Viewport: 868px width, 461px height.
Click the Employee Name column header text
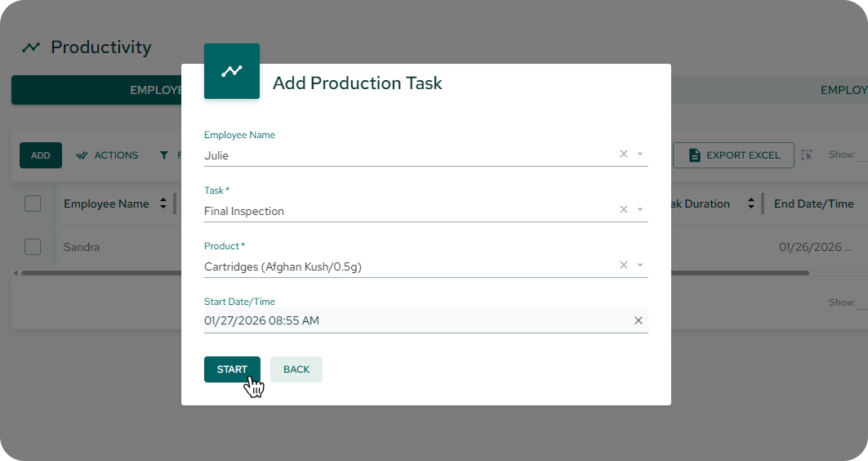106,204
